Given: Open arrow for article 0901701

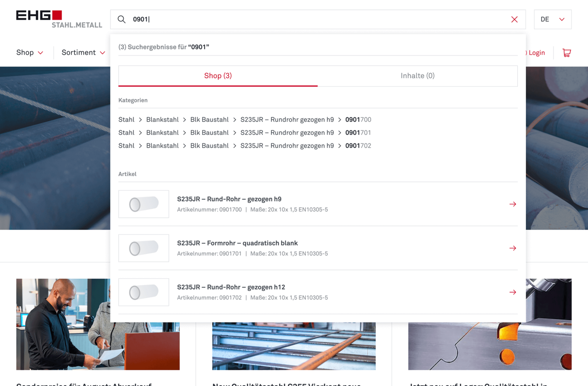Looking at the screenshot, I should pos(512,248).
